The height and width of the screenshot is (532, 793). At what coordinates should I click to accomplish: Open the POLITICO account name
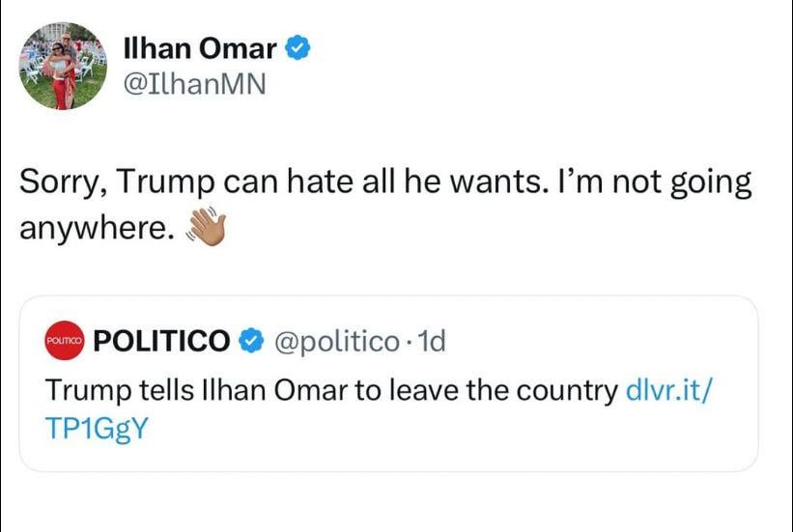pyautogui.click(x=163, y=341)
